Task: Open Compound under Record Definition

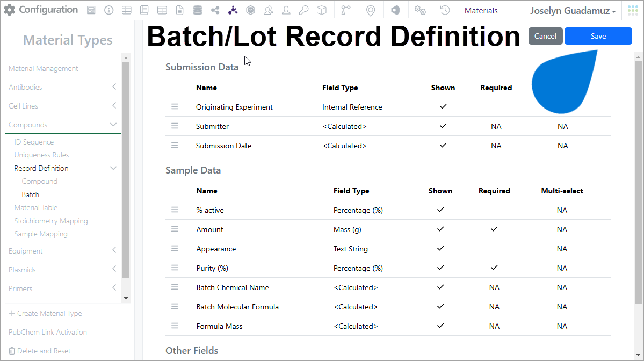Action: pos(39,181)
